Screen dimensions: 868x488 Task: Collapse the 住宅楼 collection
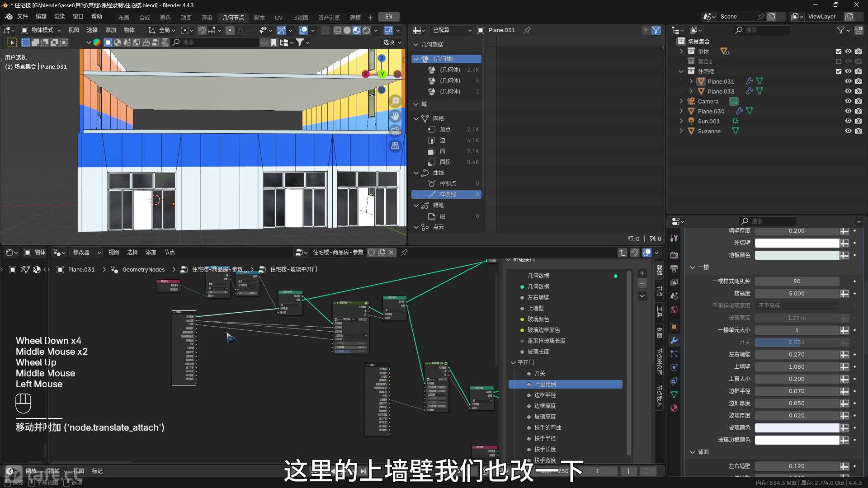pos(681,71)
